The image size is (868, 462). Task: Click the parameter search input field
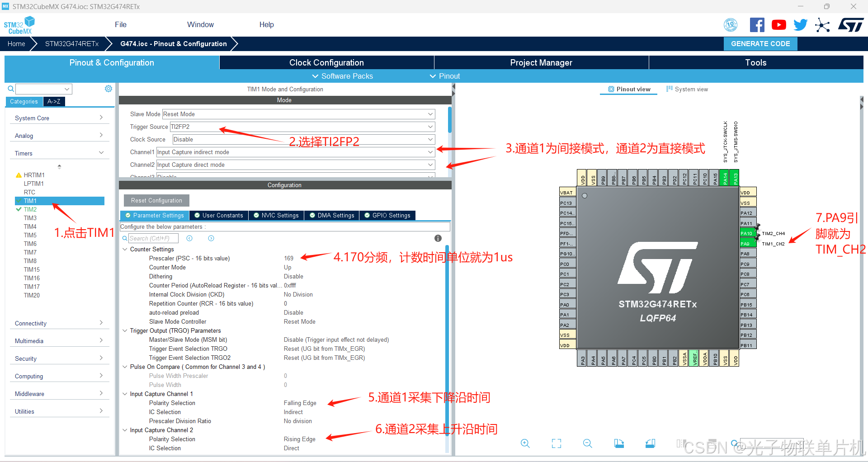(x=153, y=238)
